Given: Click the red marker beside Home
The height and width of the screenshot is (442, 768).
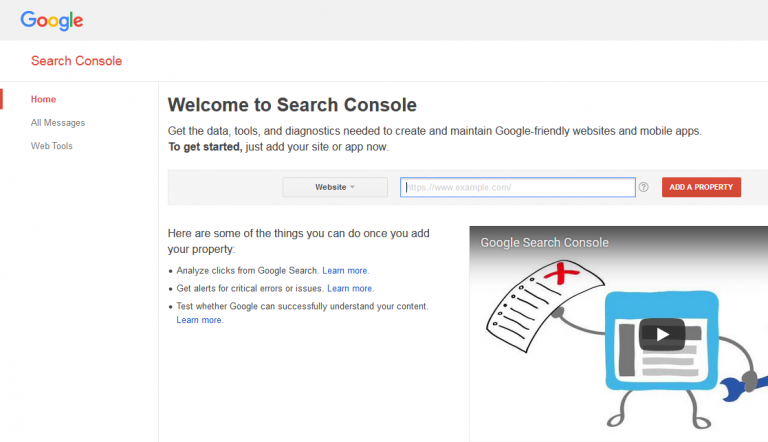Looking at the screenshot, I should pyautogui.click(x=2, y=99).
